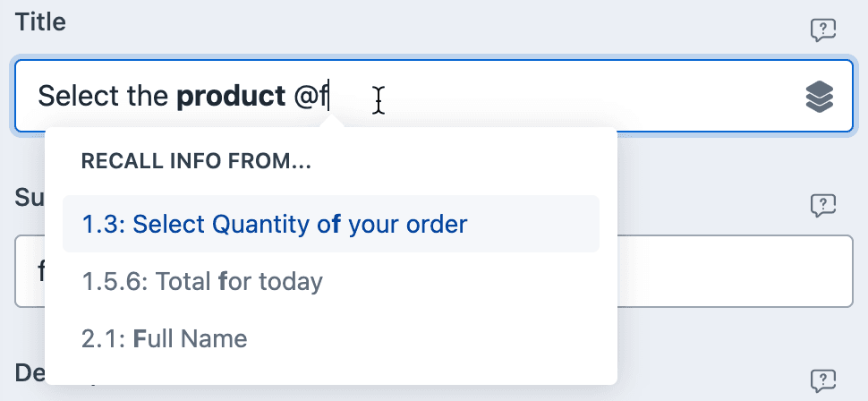Click the 'Title' field label

pos(40,22)
